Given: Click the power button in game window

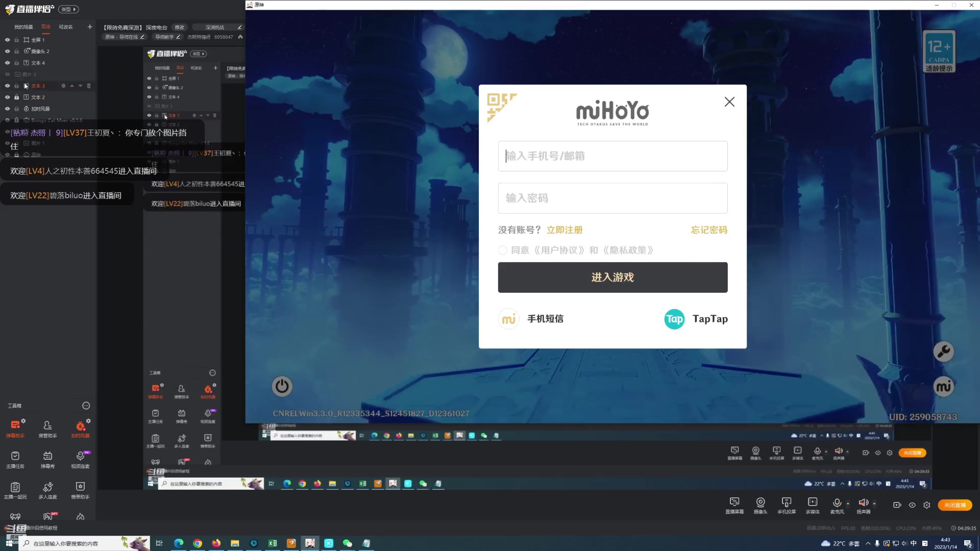Looking at the screenshot, I should click(282, 386).
